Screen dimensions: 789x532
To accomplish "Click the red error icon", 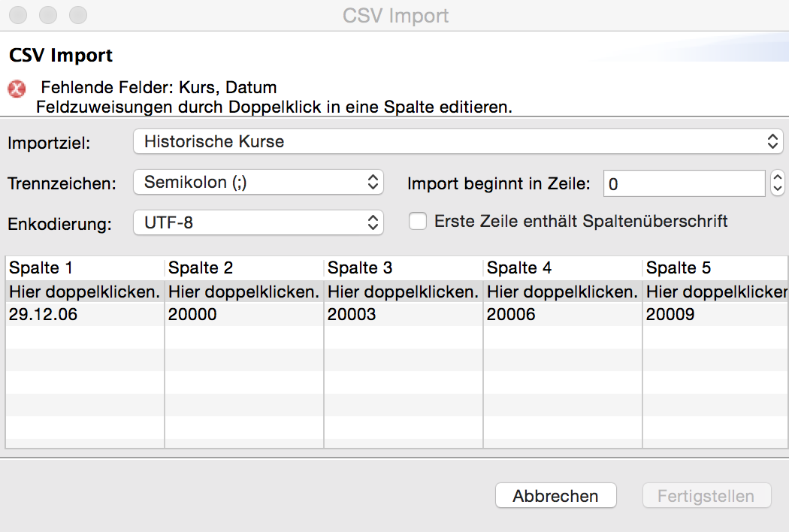I will (17, 89).
